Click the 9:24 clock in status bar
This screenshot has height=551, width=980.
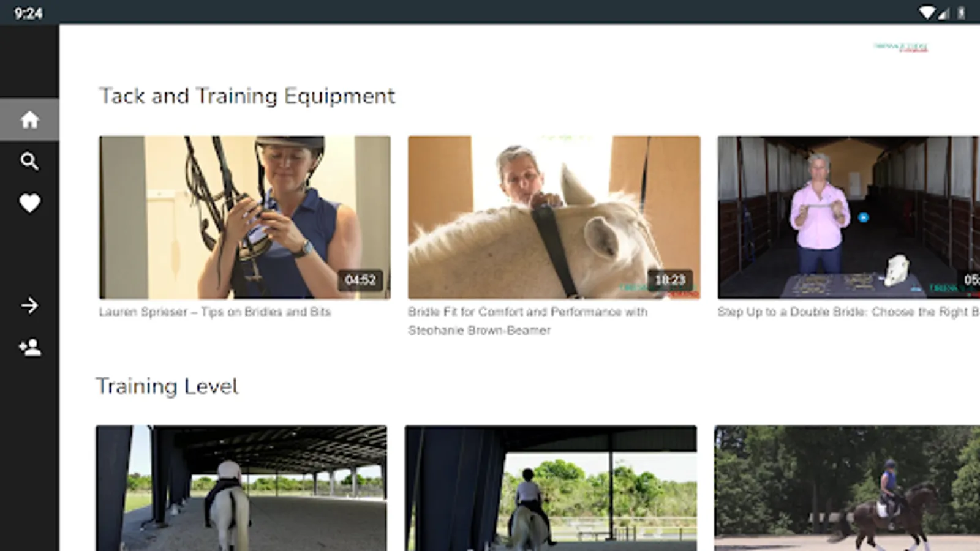coord(29,13)
